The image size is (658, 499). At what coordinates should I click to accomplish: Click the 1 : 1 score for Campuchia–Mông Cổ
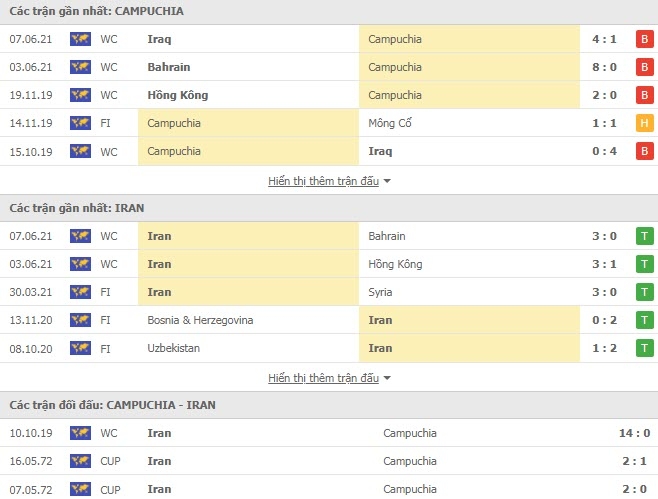(x=604, y=123)
